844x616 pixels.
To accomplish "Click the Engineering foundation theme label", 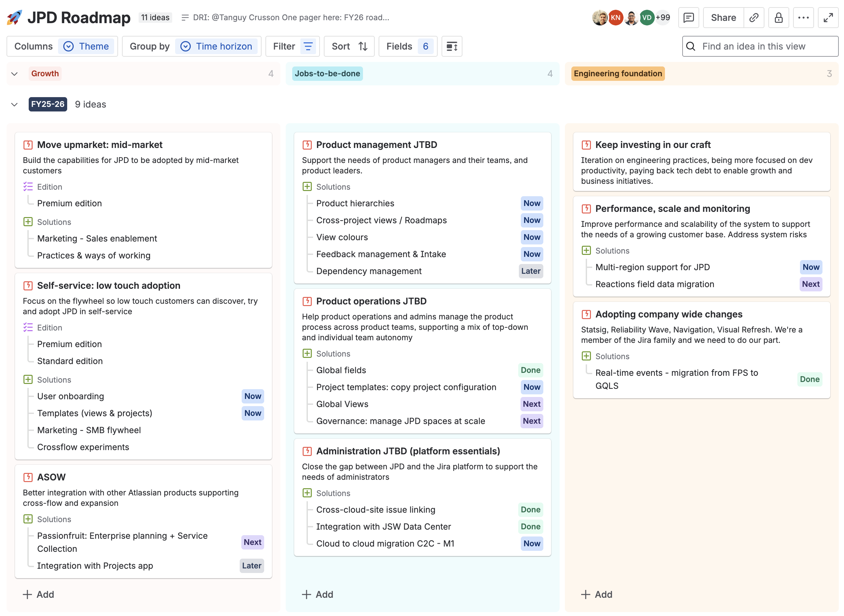I will [x=618, y=73].
